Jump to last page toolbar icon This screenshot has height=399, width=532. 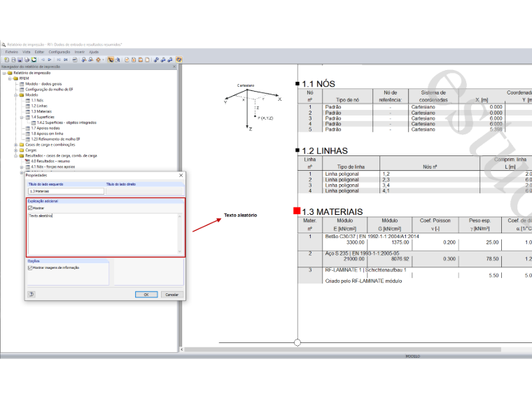[x=66, y=59]
